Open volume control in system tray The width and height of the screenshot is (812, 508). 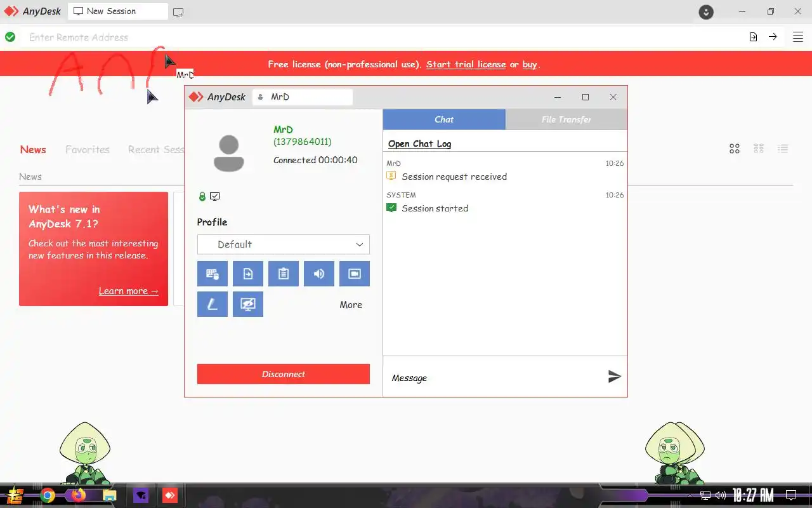pyautogui.click(x=721, y=495)
